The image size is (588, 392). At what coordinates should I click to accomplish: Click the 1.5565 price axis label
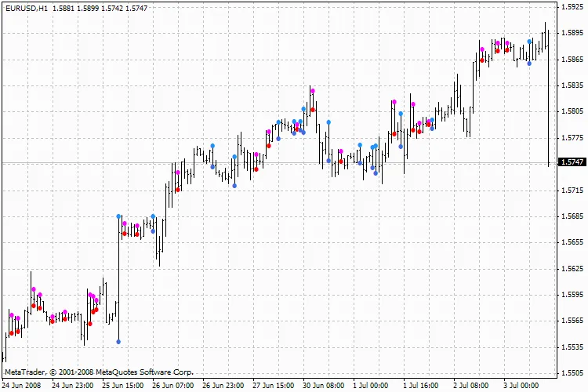coord(572,321)
